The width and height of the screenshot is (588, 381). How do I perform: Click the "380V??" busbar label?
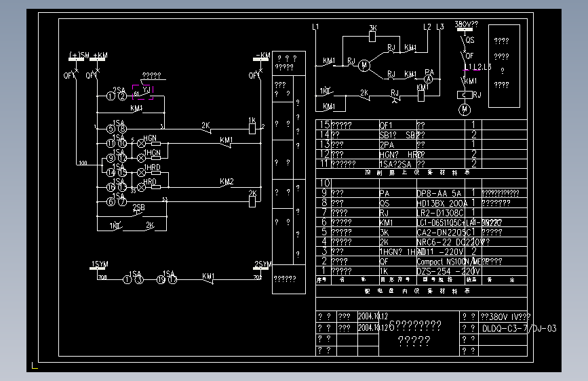pyautogui.click(x=466, y=24)
